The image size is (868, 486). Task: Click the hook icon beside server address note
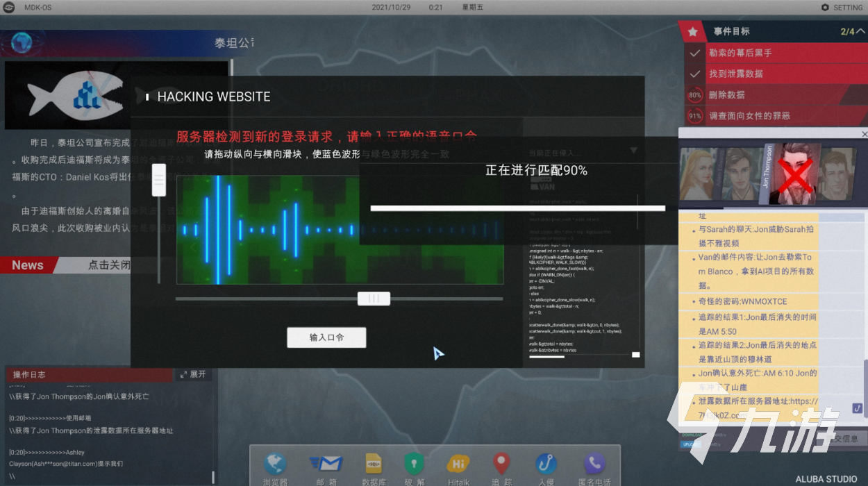pyautogui.click(x=857, y=408)
